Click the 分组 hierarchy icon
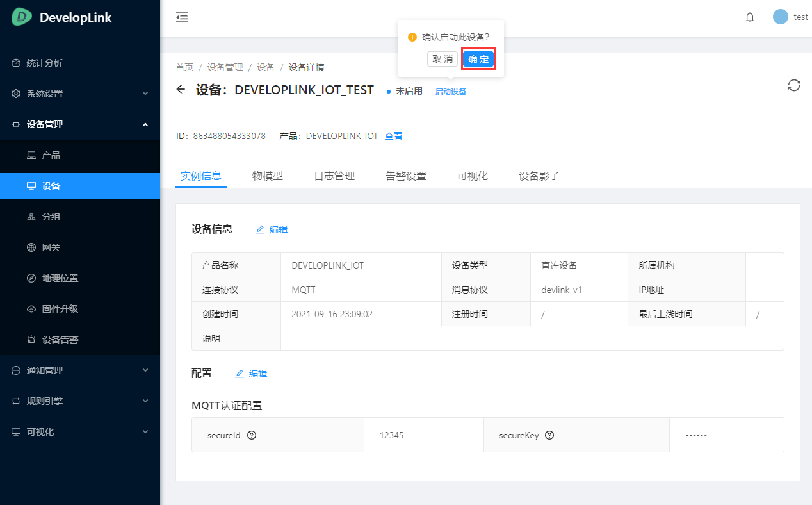The width and height of the screenshot is (812, 505). (x=31, y=217)
